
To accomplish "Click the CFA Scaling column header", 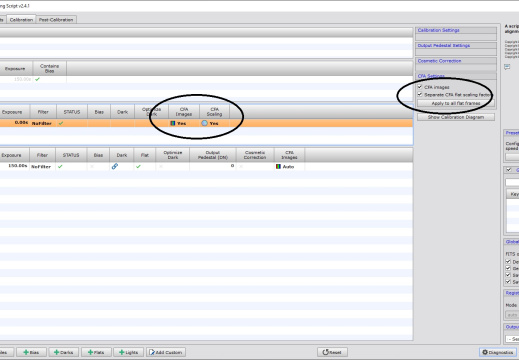I will [x=214, y=112].
